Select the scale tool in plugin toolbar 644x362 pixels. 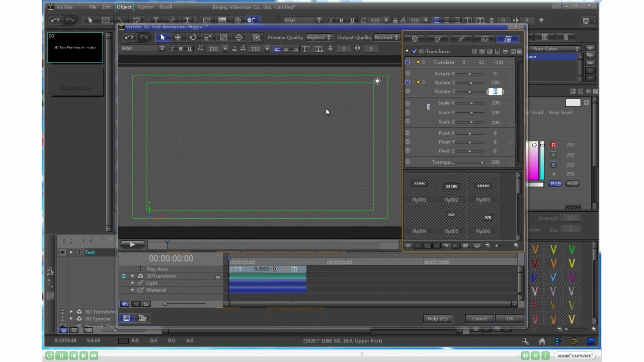[x=208, y=37]
